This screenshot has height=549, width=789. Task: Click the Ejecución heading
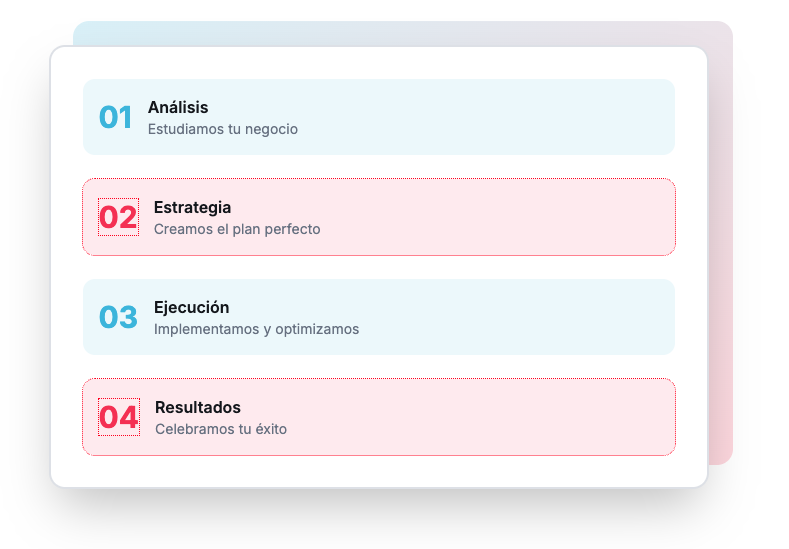(191, 307)
